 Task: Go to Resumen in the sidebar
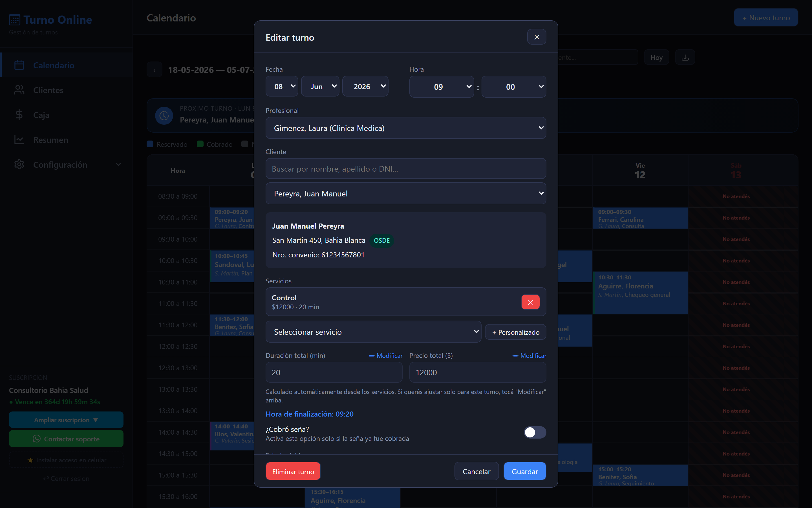tap(67, 140)
